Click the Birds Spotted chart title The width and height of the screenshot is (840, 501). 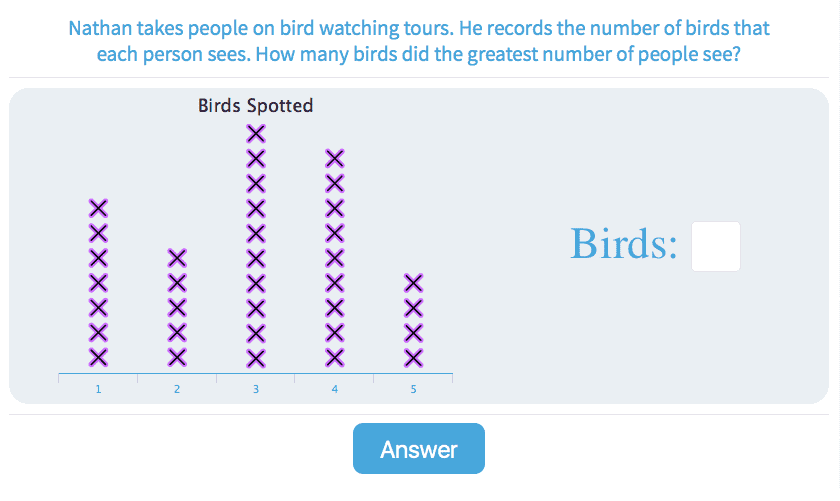point(256,105)
